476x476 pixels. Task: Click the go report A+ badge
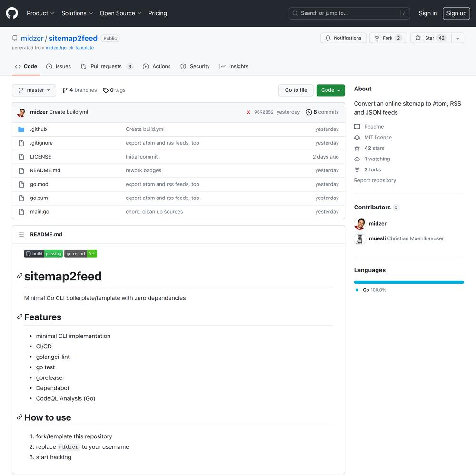coord(80,254)
